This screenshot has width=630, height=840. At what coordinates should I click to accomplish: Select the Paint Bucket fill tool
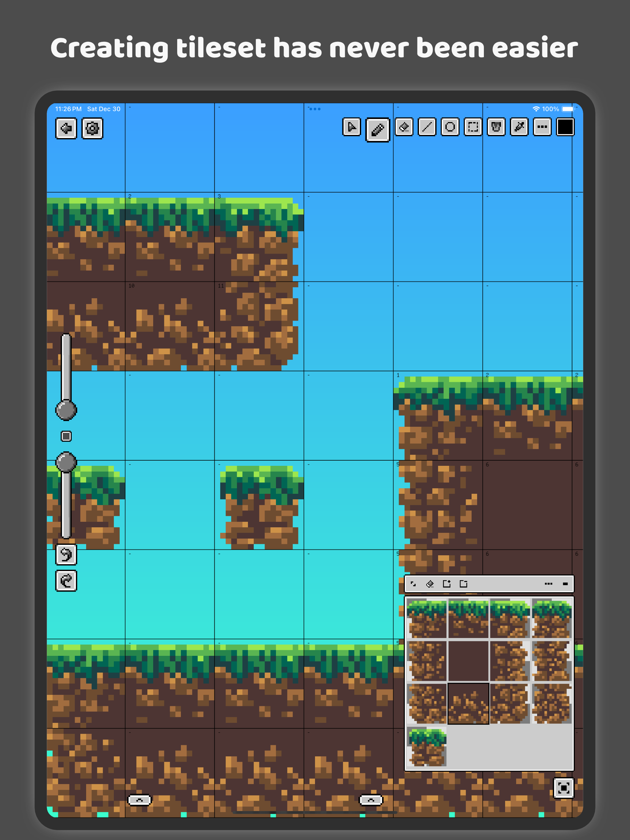click(496, 127)
